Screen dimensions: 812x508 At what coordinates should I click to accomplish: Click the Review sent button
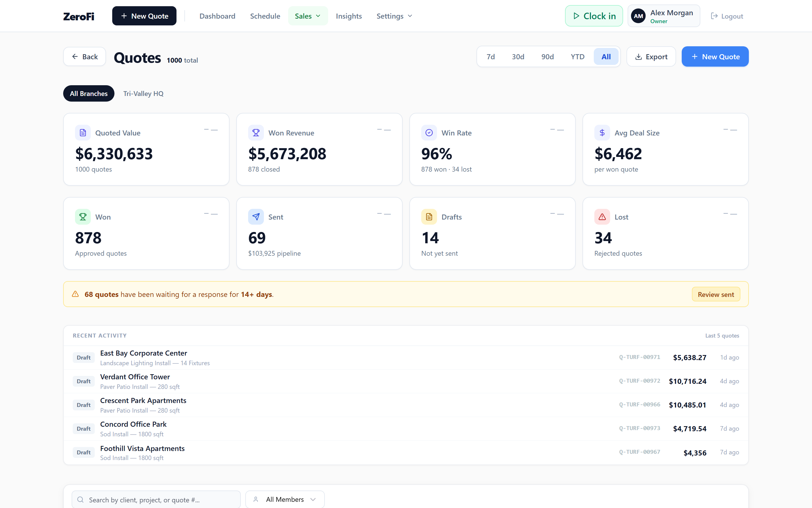716,294
